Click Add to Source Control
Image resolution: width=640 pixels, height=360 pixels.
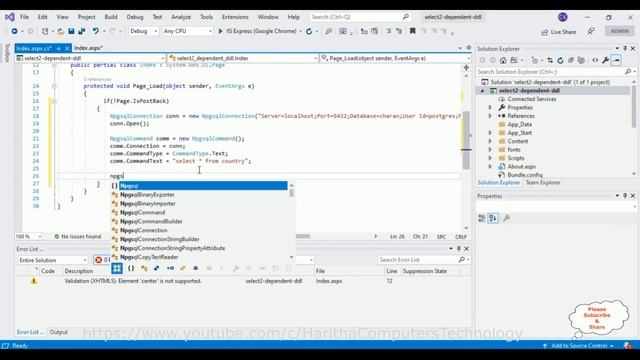[579, 346]
